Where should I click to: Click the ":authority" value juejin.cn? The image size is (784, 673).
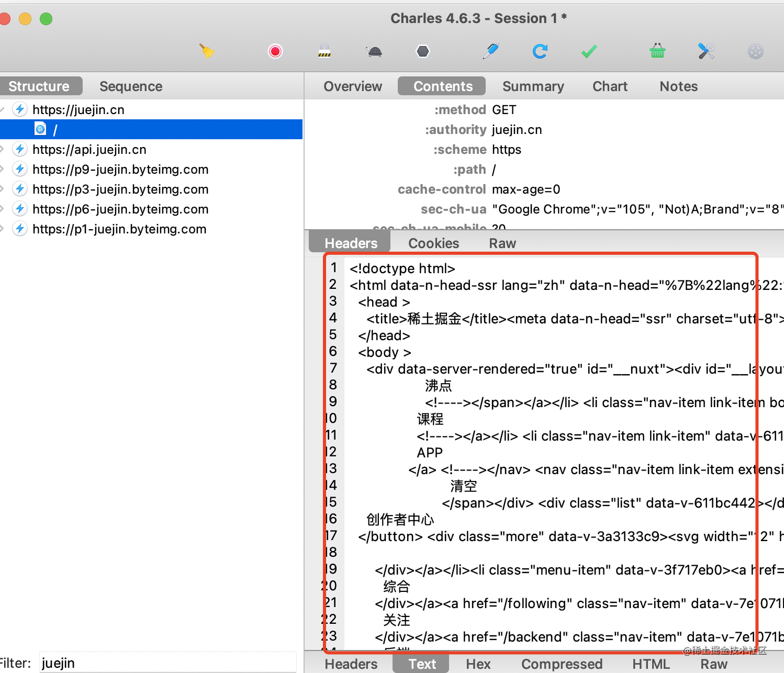pyautogui.click(x=517, y=130)
